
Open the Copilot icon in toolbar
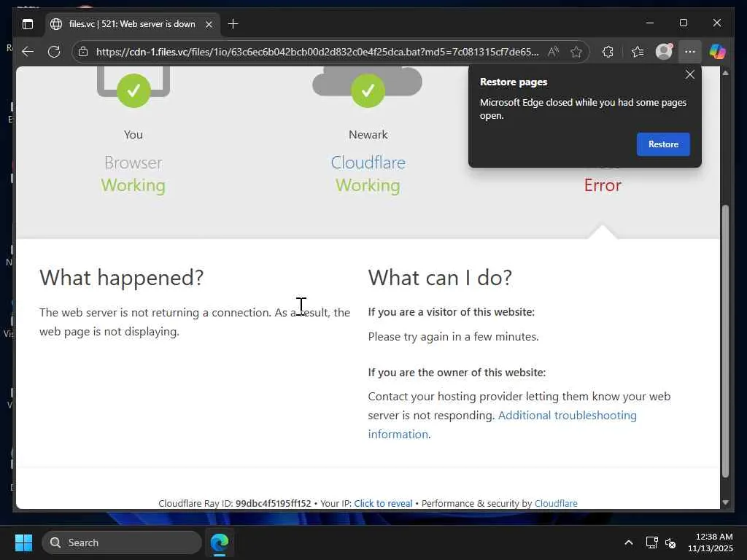718,52
